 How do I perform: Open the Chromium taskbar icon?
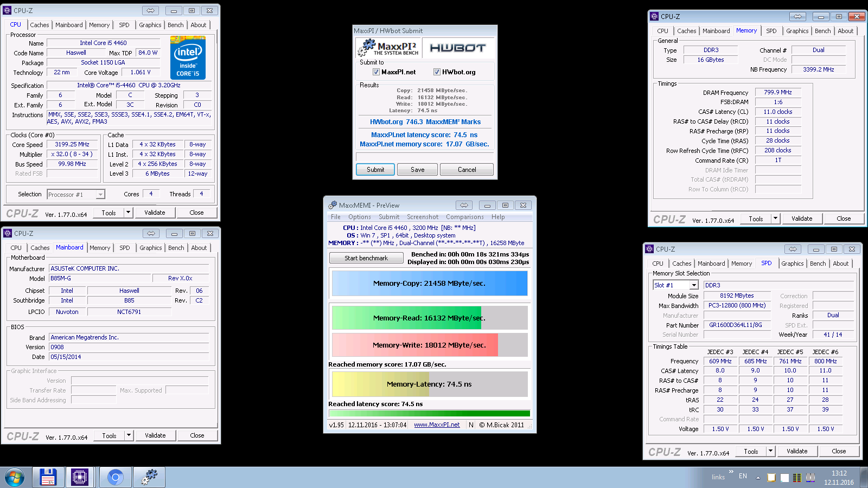tap(115, 477)
